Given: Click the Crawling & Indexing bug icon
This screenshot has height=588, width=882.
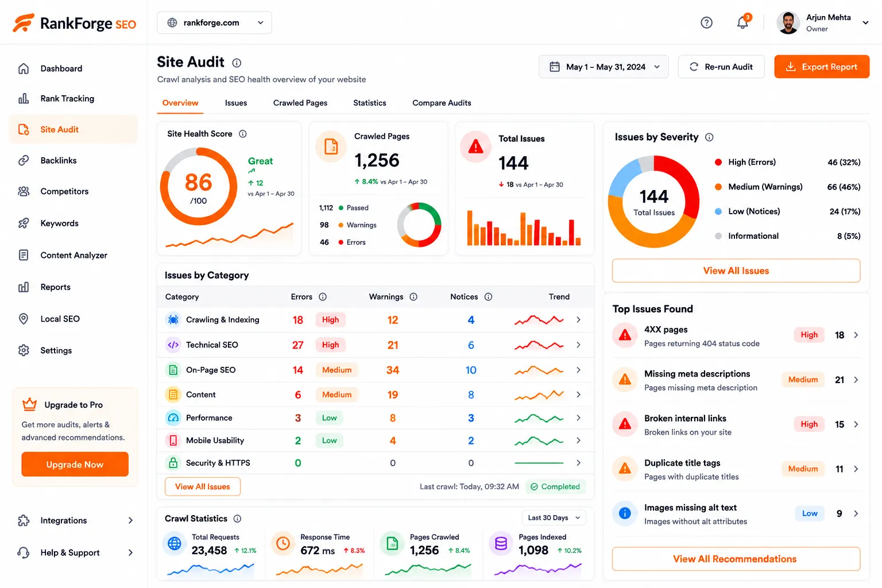Looking at the screenshot, I should (x=173, y=320).
